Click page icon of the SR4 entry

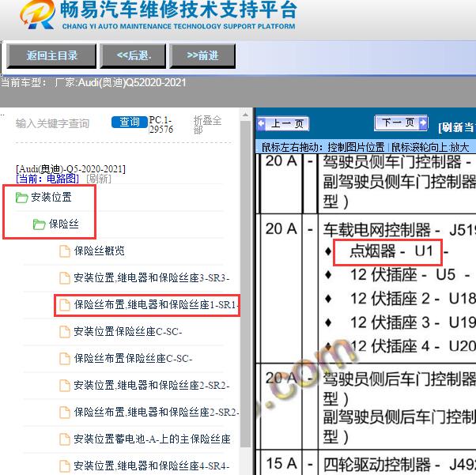point(64,466)
